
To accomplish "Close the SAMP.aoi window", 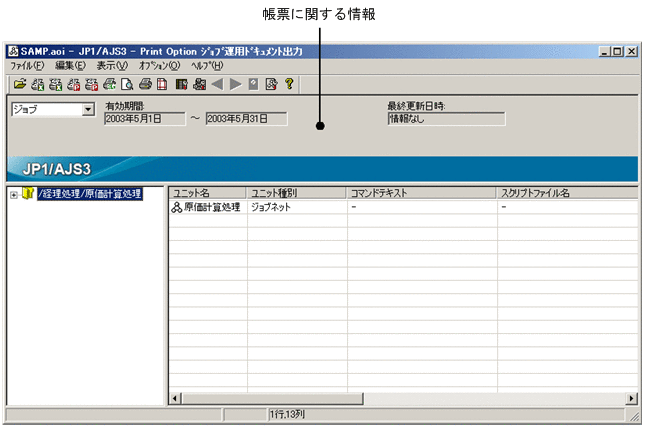I will 632,51.
